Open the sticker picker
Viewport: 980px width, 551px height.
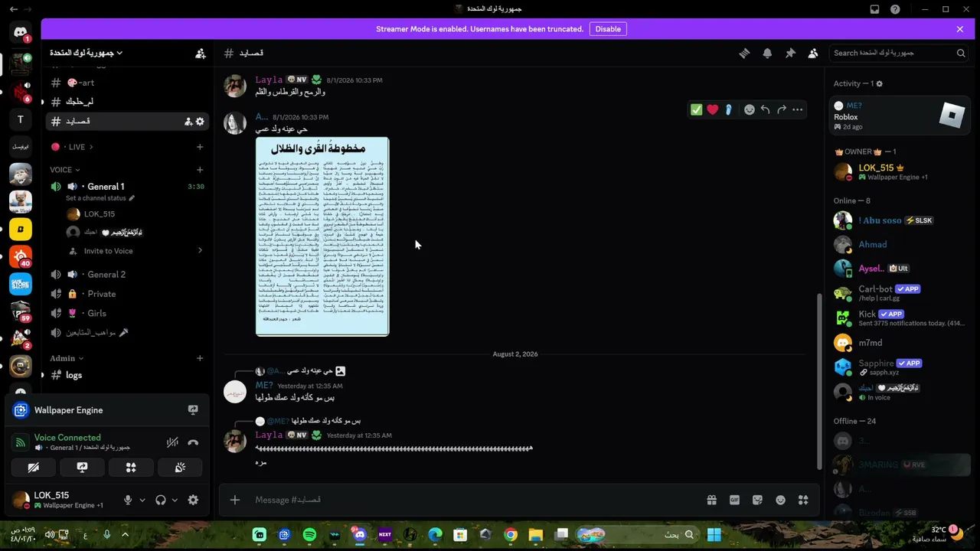757,500
